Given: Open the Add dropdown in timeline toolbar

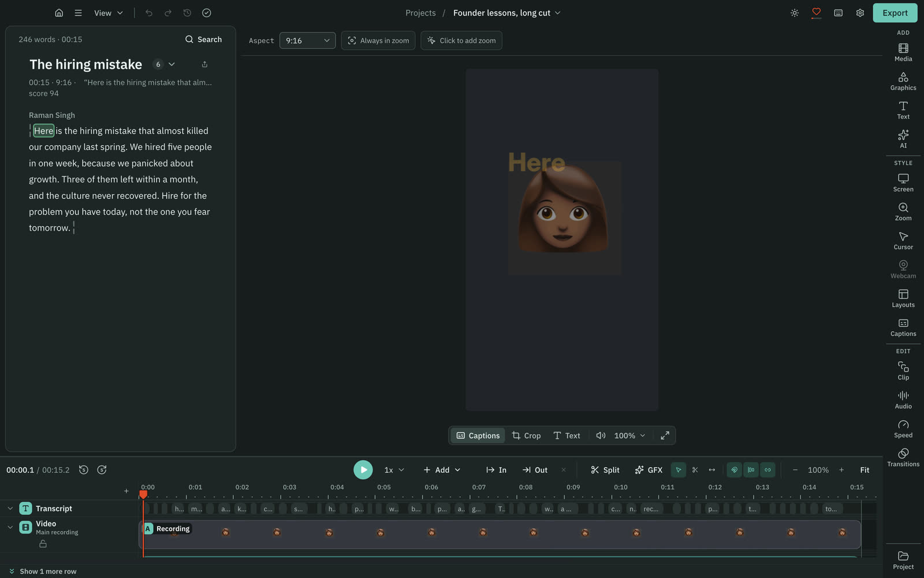Looking at the screenshot, I should point(442,470).
